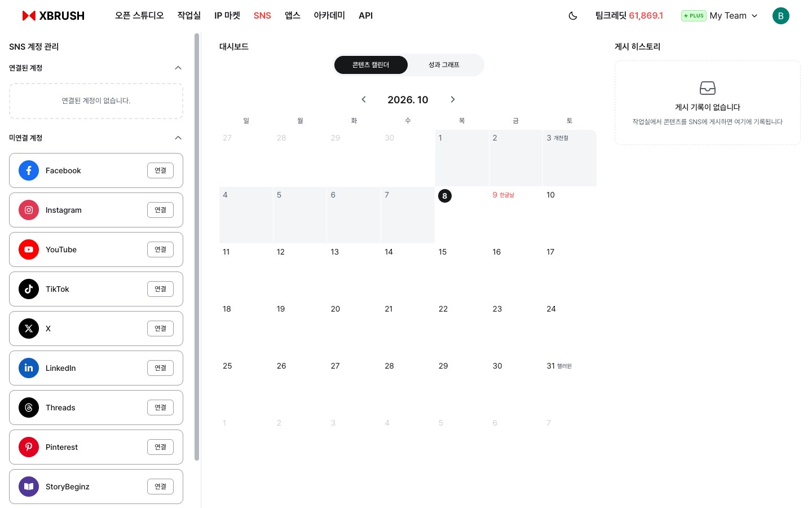This screenshot has width=812, height=508.
Task: Open the 오픈 스튜디오 menu
Action: point(139,16)
